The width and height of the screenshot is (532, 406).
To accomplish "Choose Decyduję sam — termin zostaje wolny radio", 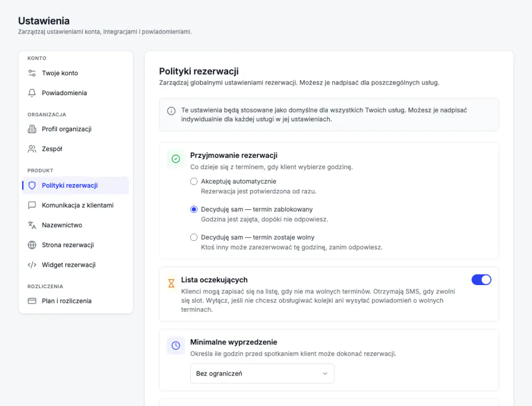I will [x=194, y=237].
